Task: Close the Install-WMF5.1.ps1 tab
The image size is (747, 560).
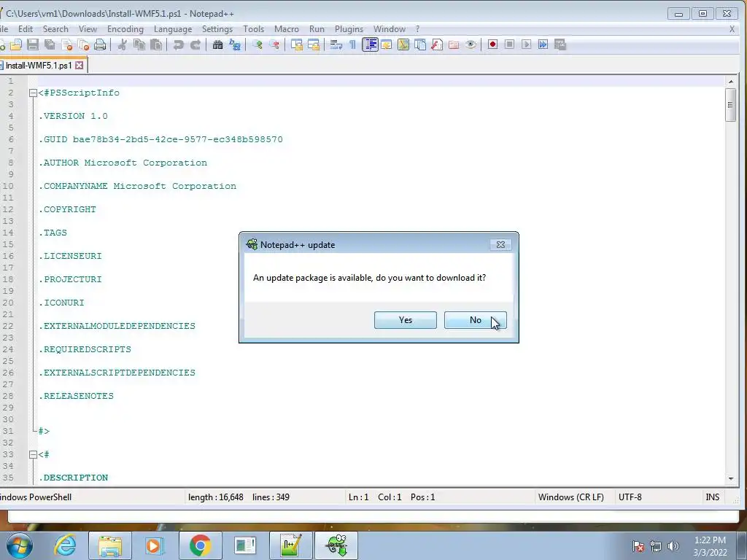Action: pos(79,65)
